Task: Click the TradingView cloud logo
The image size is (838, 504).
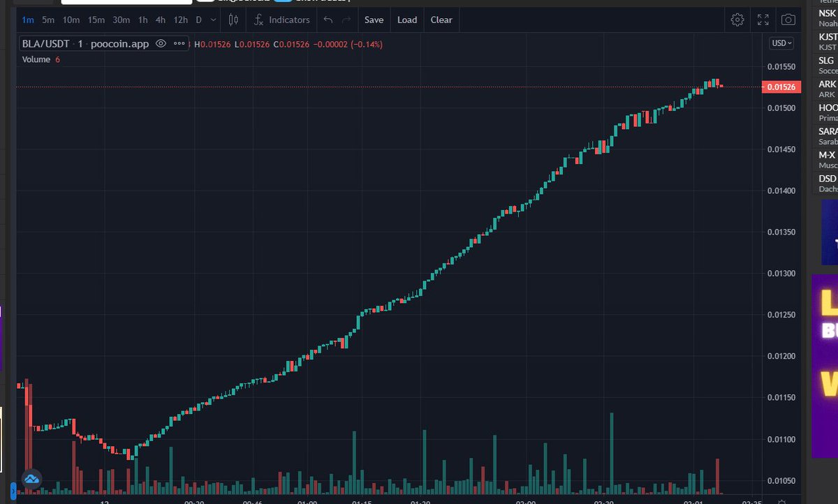Action: click(31, 479)
